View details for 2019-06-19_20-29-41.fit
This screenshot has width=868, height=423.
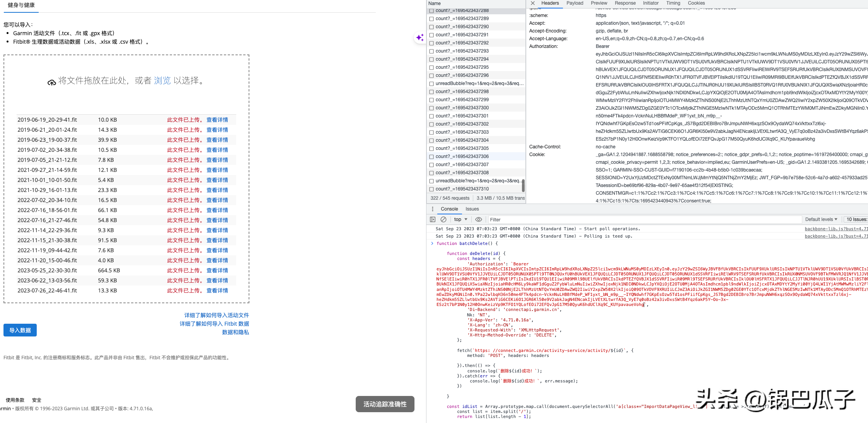point(217,120)
